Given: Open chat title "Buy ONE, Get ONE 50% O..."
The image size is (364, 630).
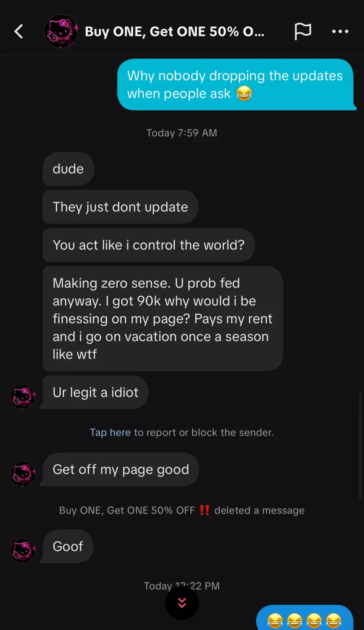Looking at the screenshot, I should (174, 32).
